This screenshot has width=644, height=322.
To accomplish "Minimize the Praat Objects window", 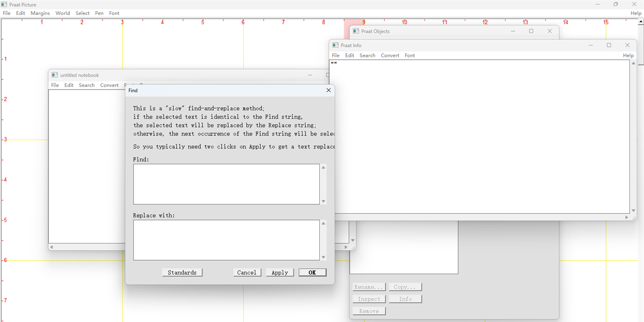I will coord(513,32).
